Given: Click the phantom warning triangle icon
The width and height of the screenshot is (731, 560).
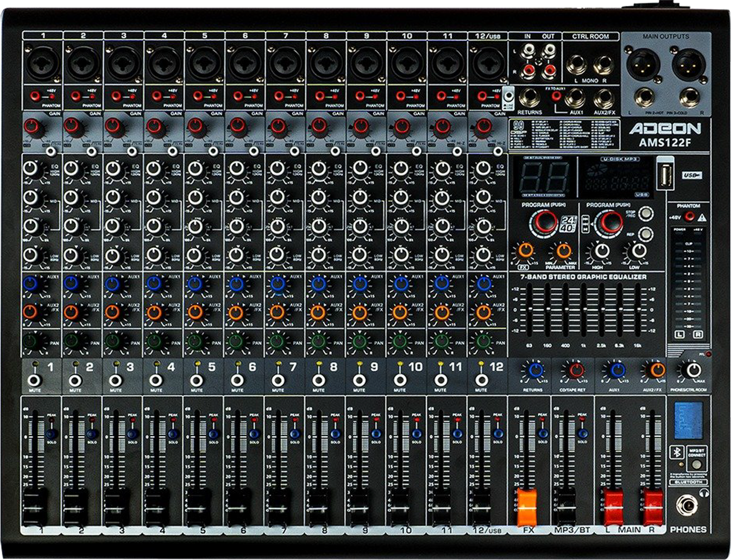Looking at the screenshot, I should click(x=702, y=218).
